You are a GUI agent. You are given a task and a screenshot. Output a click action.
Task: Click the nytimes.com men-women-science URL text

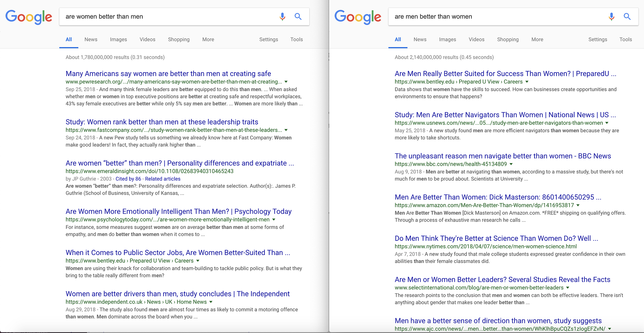click(x=486, y=247)
